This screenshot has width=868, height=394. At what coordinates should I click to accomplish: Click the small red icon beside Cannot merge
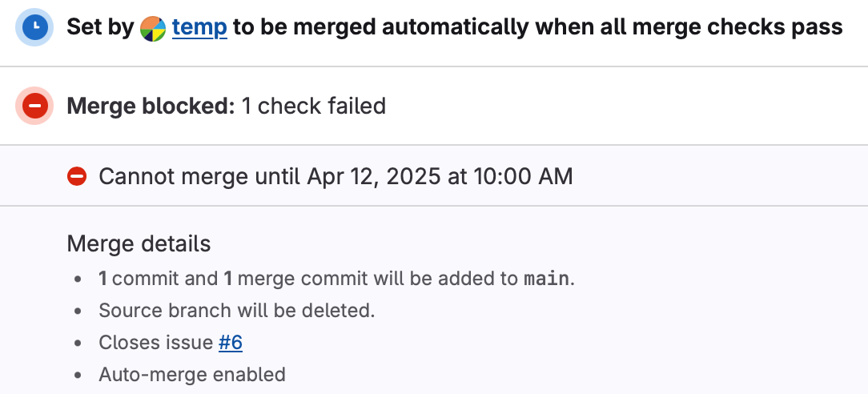click(77, 176)
